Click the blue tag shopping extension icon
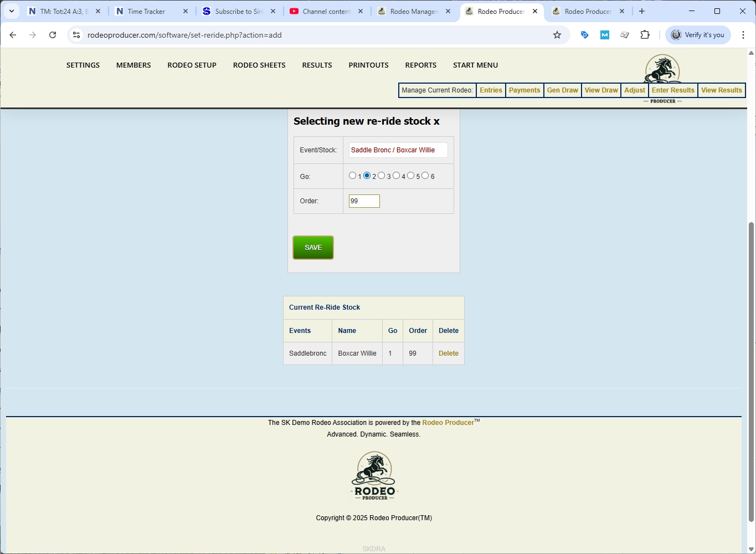Screen dimensions: 756x554 coord(584,34)
